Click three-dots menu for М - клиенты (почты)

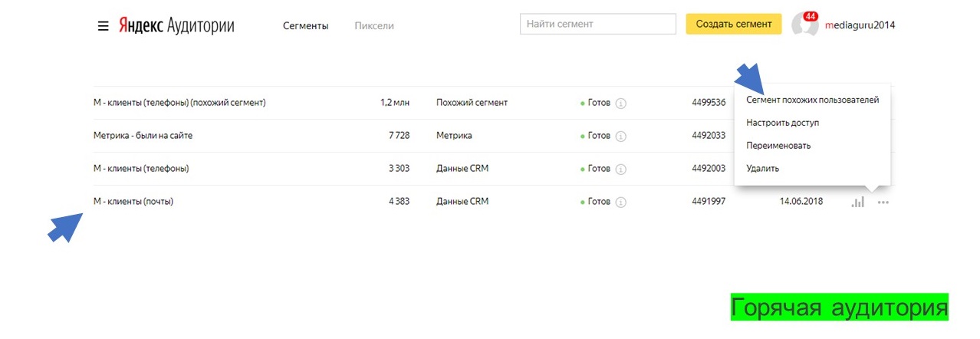[883, 202]
